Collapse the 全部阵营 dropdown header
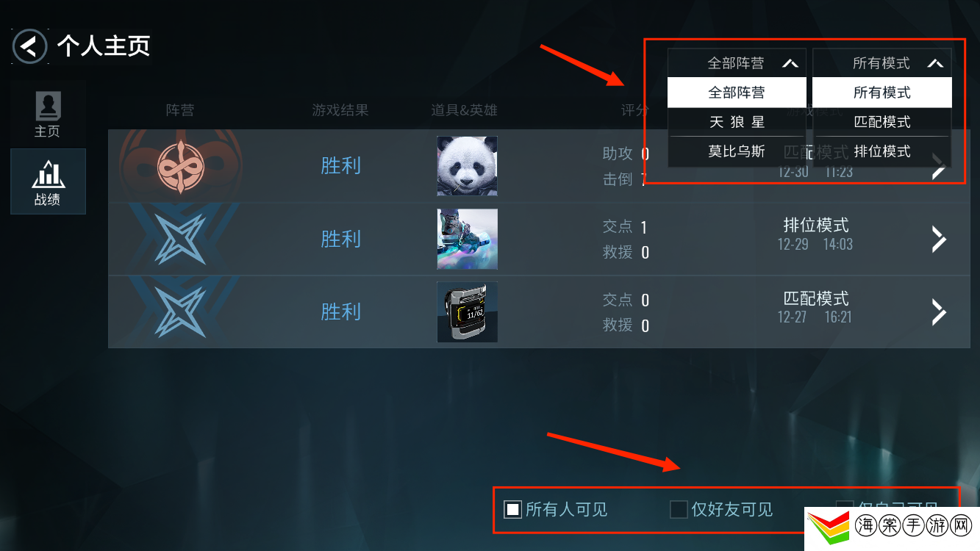980x551 pixels. (737, 63)
